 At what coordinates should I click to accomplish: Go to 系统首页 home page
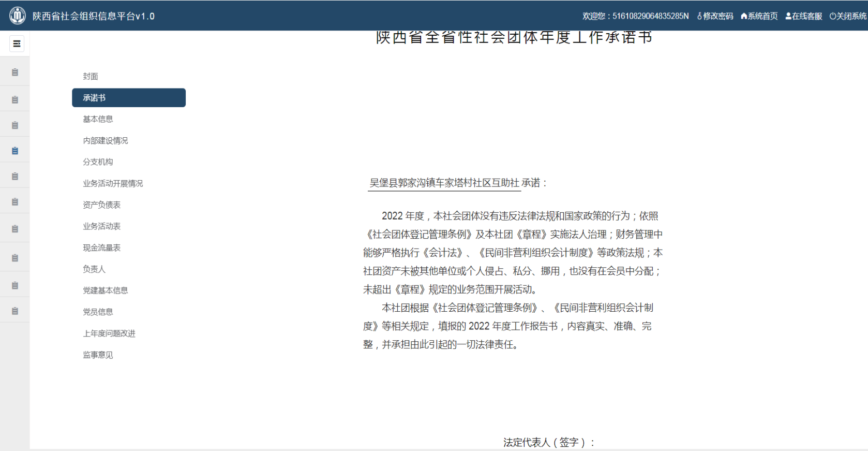click(759, 16)
